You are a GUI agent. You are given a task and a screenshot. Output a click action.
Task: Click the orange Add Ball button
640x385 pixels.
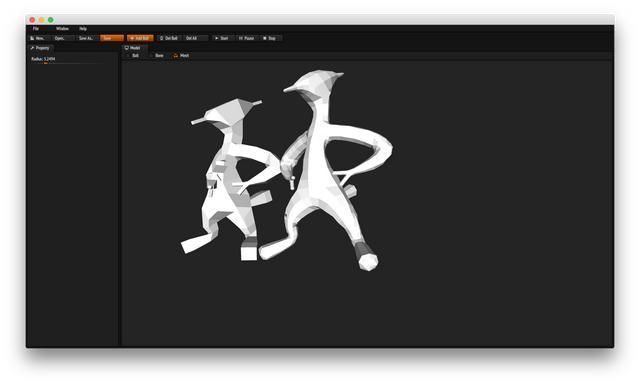point(140,38)
